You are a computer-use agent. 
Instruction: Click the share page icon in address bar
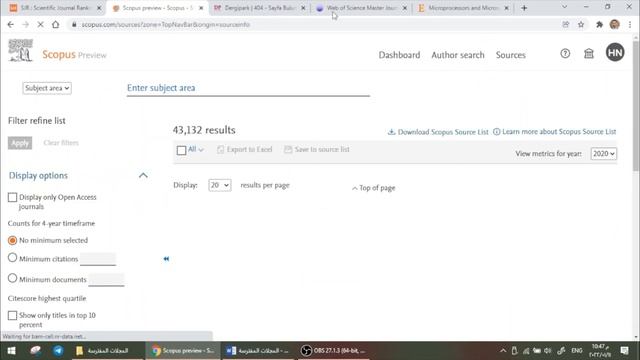point(566,24)
